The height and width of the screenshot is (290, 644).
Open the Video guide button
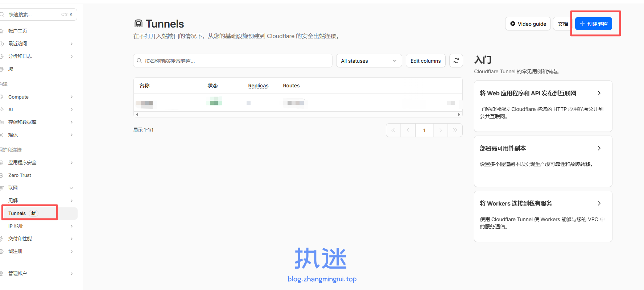click(528, 24)
